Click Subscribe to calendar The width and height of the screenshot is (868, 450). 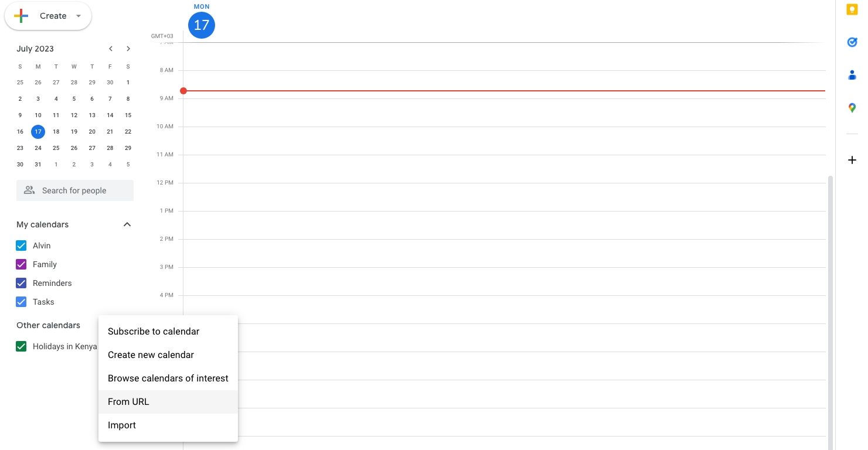(153, 331)
